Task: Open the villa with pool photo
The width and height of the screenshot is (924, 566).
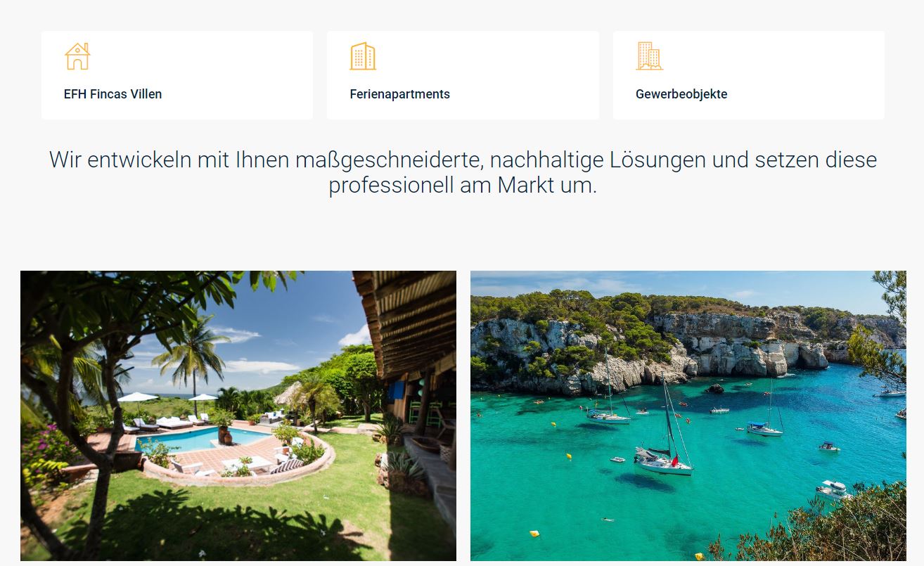Action: pyautogui.click(x=238, y=416)
